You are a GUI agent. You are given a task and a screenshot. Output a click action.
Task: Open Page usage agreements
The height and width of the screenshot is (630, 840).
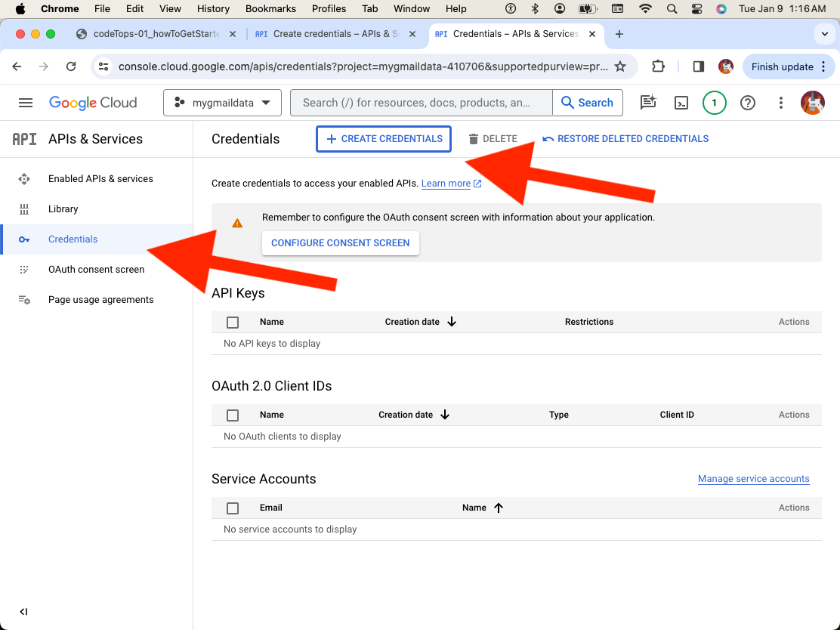tap(100, 299)
